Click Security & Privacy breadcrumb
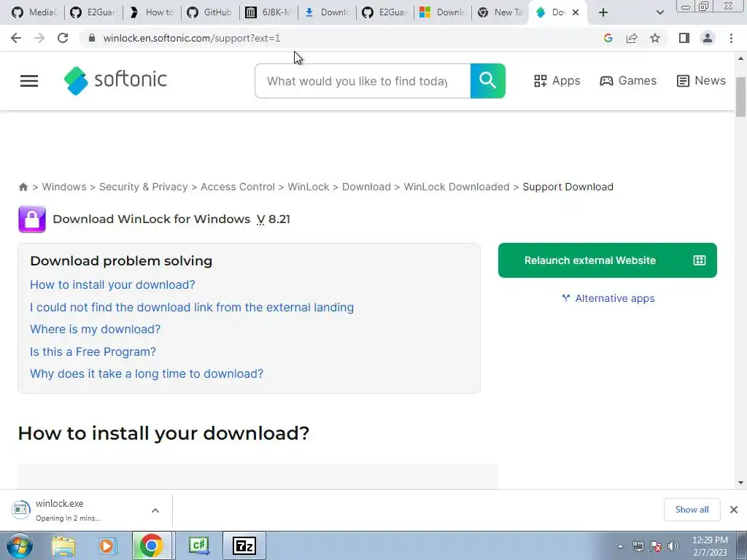Screen dimensions: 747x560 point(144,187)
